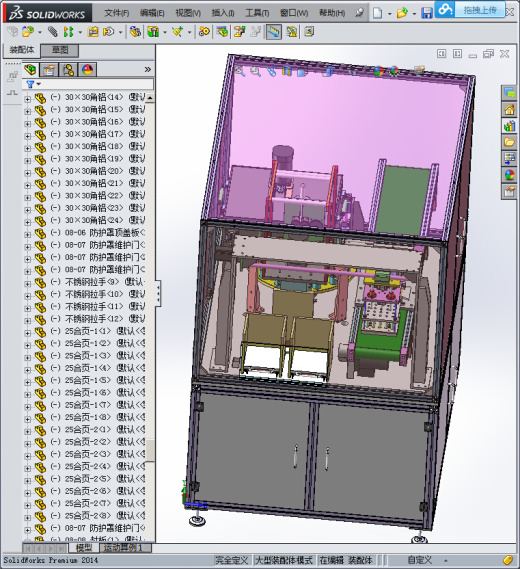Click the Show Hidden Components icon
This screenshot has width=520, height=569.
[135, 32]
